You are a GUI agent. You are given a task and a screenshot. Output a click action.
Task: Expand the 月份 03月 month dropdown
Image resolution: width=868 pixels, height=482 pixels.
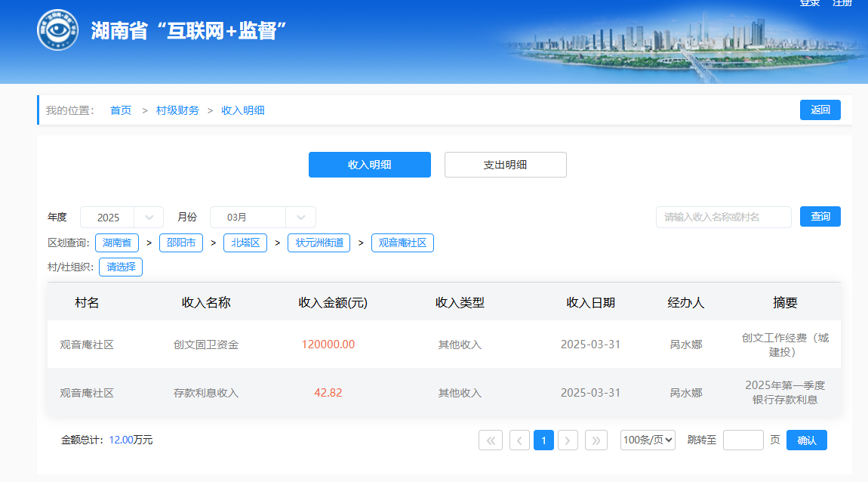(262, 218)
